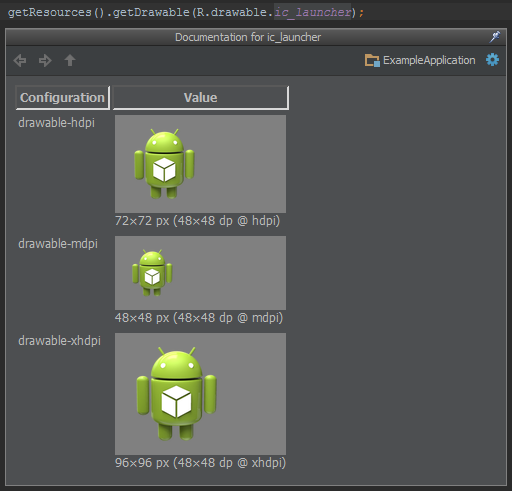Select the drawable-xhdpi configuration label
The image size is (512, 491).
tap(59, 341)
